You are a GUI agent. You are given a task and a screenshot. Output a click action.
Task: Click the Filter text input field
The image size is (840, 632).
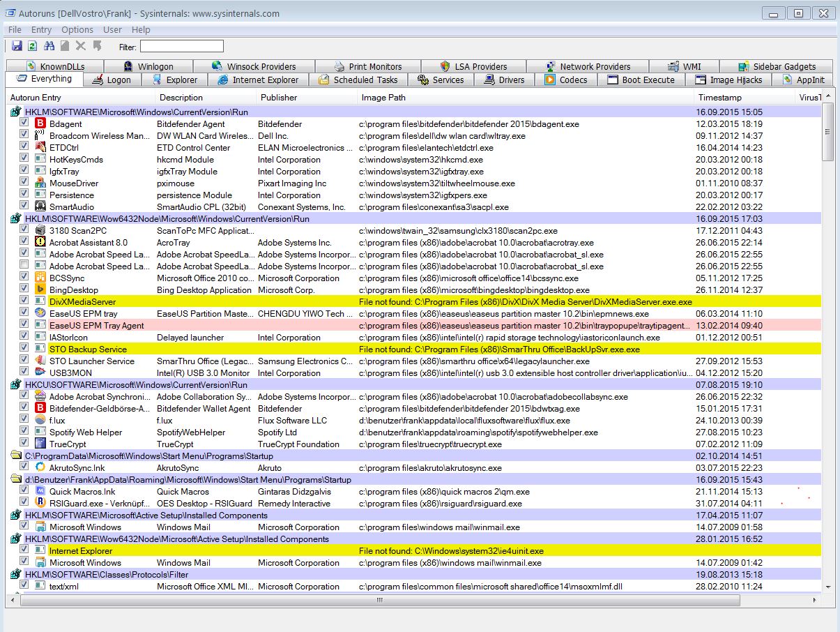[x=182, y=47]
